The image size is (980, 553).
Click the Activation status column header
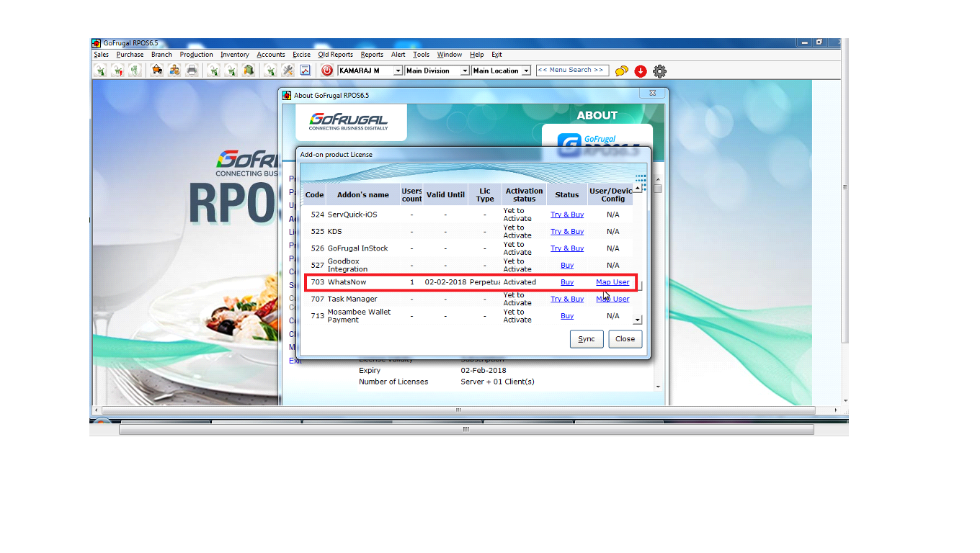point(525,195)
